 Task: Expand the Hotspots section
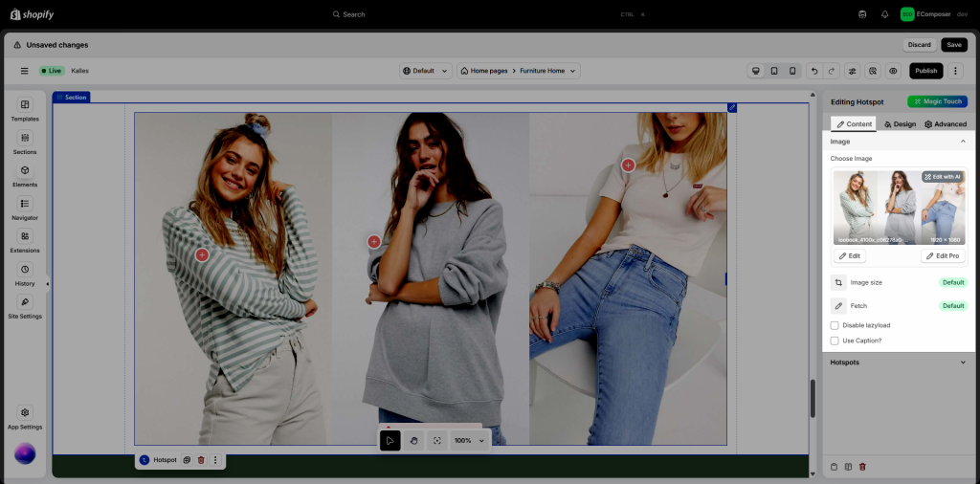pos(963,363)
